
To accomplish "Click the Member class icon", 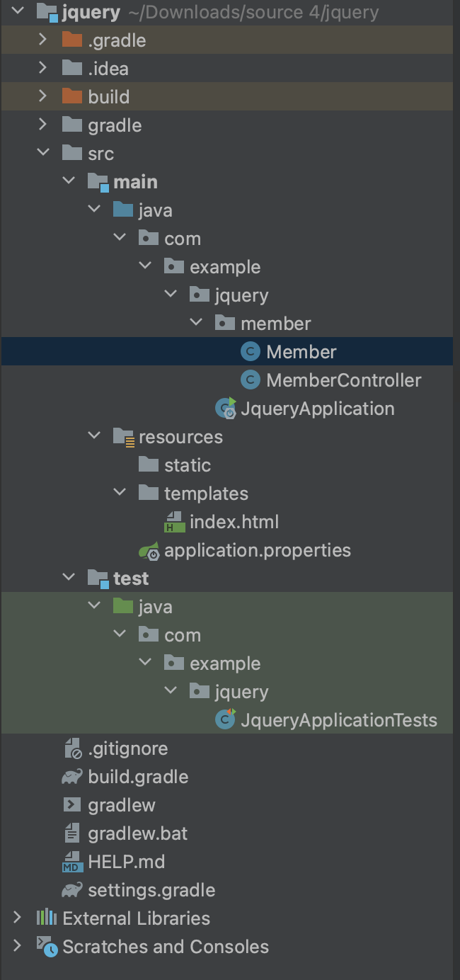I will 250,352.
